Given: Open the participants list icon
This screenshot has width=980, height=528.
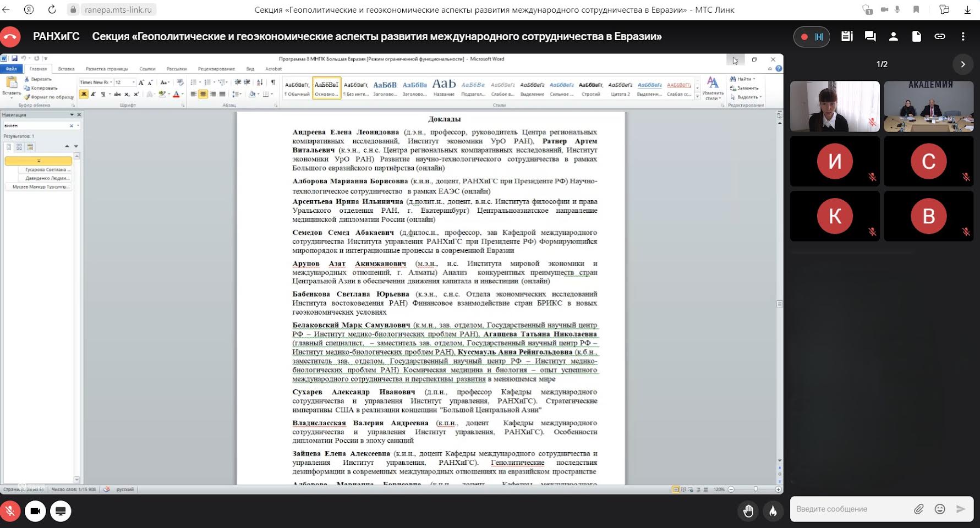Looking at the screenshot, I should coord(893,36).
